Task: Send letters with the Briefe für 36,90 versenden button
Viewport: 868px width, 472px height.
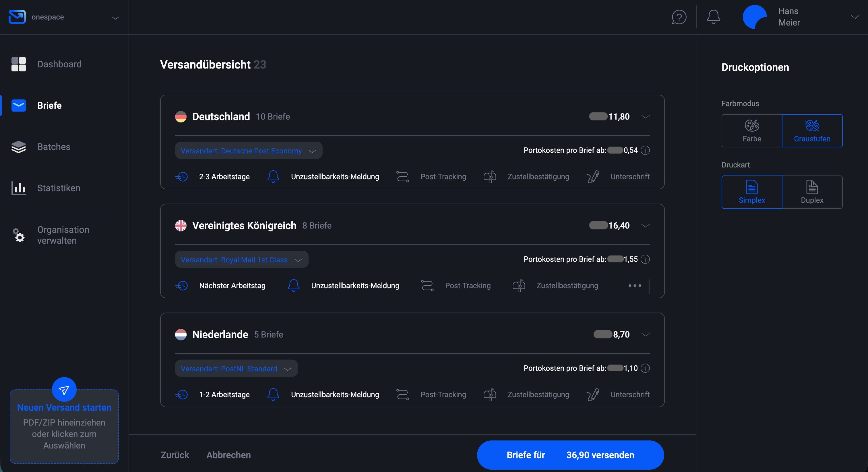Action: [570, 455]
